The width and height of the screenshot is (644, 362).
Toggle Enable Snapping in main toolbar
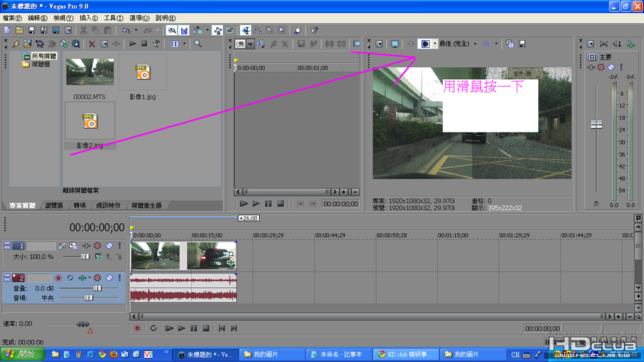(171, 30)
